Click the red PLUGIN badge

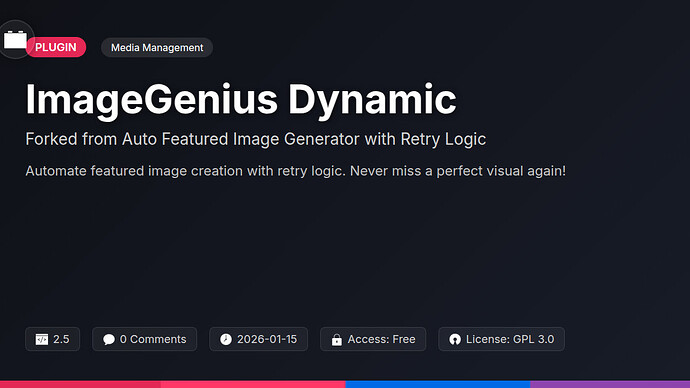click(56, 47)
